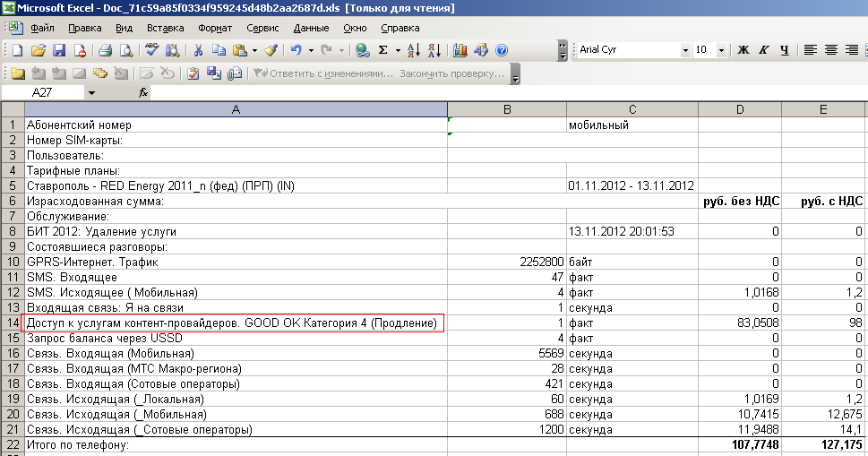
Task: Open the Справка menu
Action: click(x=400, y=28)
